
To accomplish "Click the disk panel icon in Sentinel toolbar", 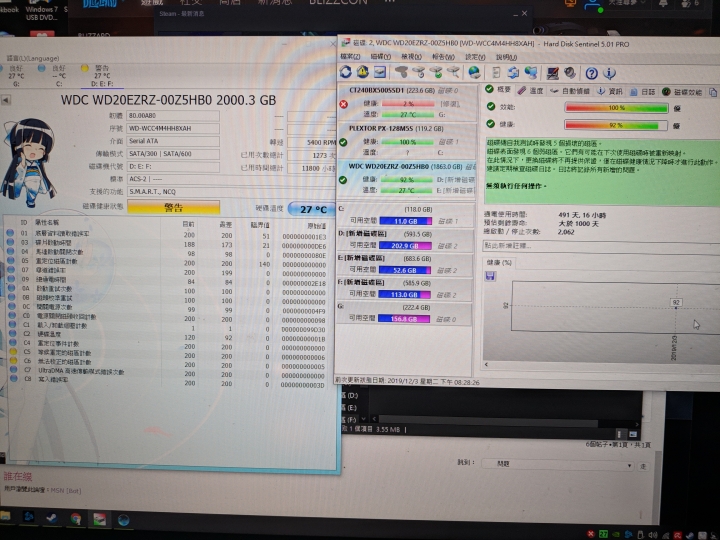I will click(380, 72).
